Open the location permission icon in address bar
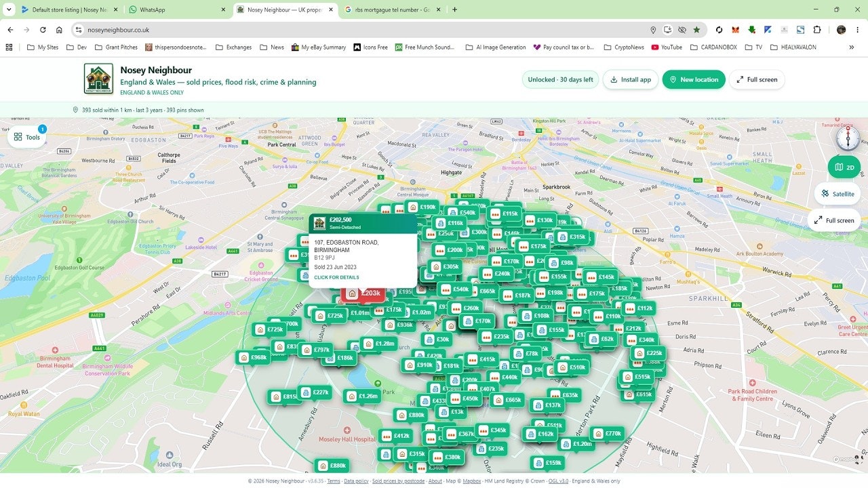The width and height of the screenshot is (868, 488). 653,30
